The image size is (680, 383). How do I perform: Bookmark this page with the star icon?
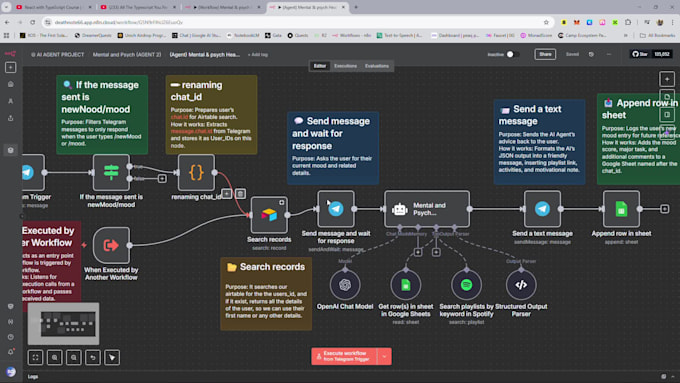[546, 22]
